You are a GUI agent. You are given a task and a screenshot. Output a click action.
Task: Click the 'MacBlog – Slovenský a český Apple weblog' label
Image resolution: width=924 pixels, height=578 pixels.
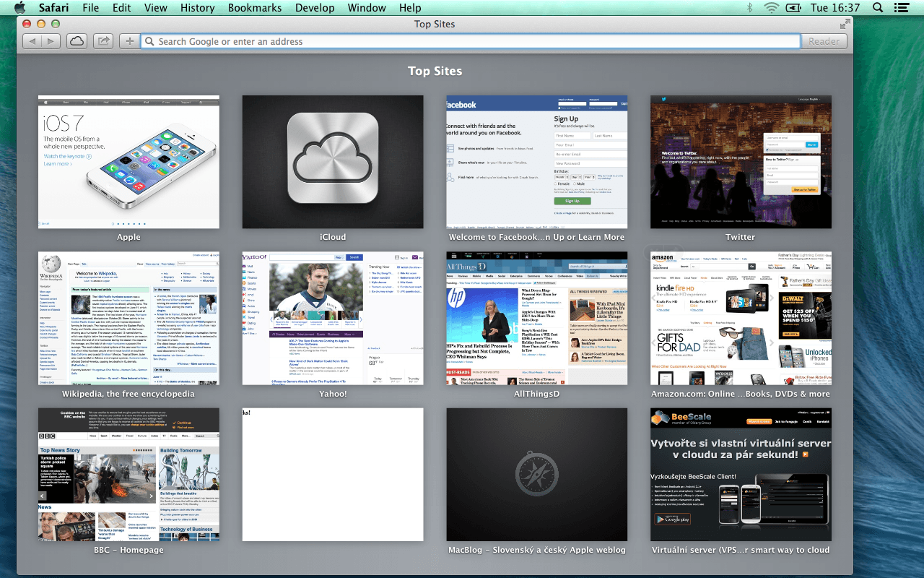coord(537,550)
